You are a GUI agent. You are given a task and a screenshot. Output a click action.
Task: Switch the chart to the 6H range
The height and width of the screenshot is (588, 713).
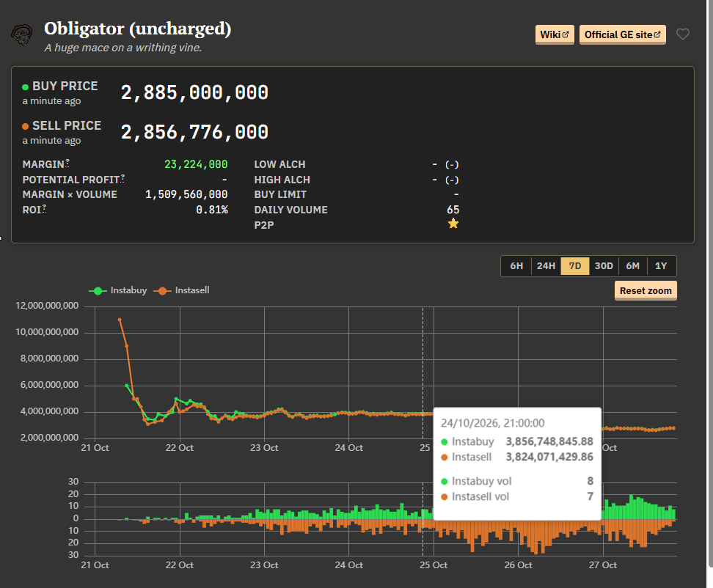(516, 266)
